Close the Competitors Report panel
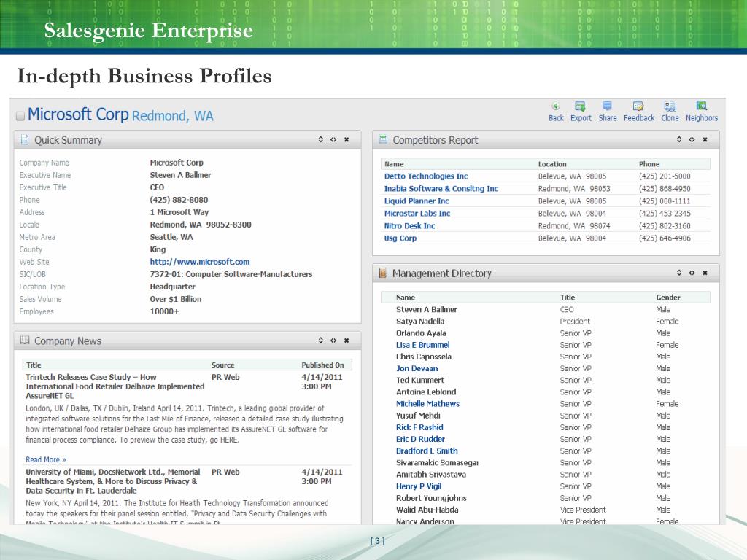The height and width of the screenshot is (560, 747). tap(705, 139)
